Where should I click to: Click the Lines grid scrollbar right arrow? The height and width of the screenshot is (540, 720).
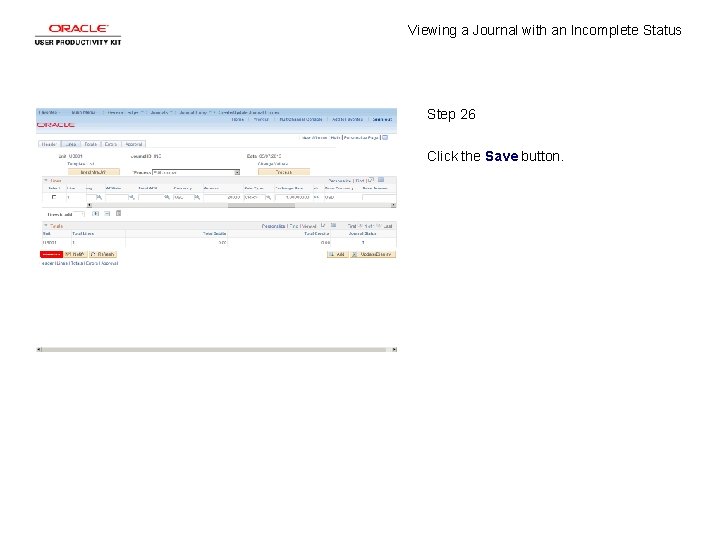coord(394,205)
